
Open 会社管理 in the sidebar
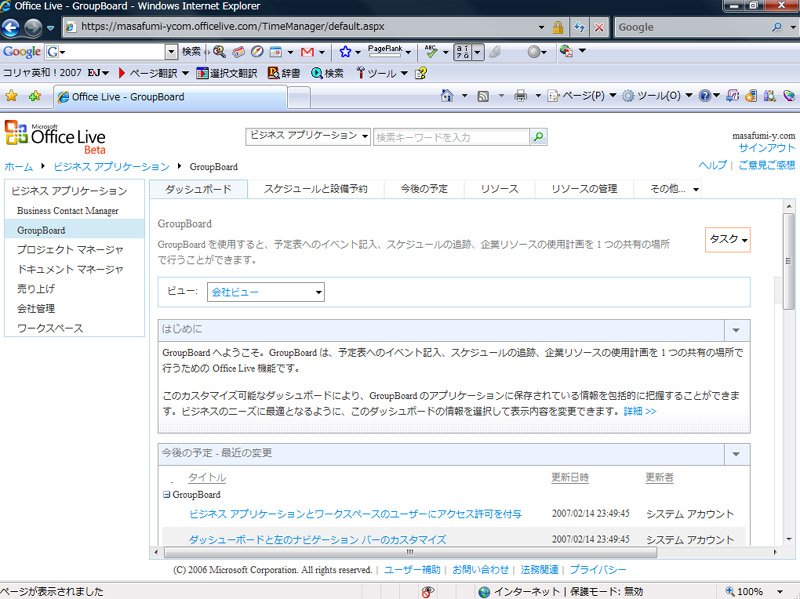click(36, 309)
